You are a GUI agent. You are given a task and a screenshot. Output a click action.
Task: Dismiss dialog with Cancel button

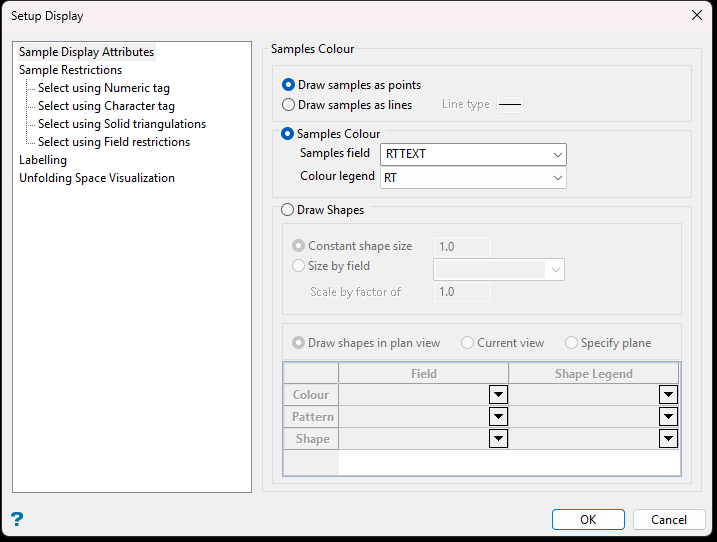pyautogui.click(x=669, y=520)
